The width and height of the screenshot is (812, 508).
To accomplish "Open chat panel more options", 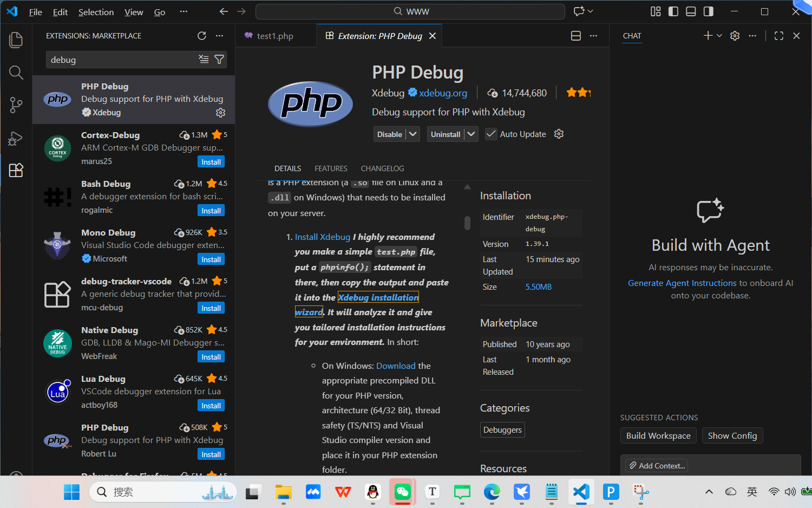I will click(752, 36).
